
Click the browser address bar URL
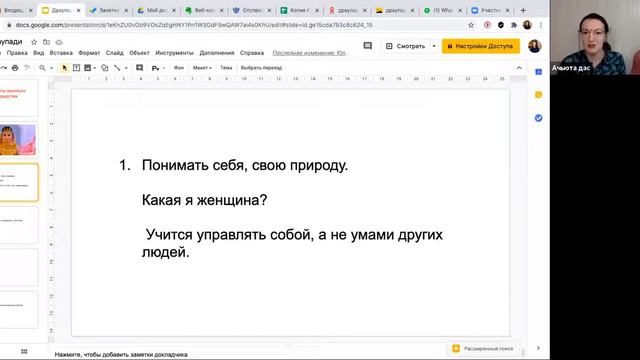tap(194, 25)
